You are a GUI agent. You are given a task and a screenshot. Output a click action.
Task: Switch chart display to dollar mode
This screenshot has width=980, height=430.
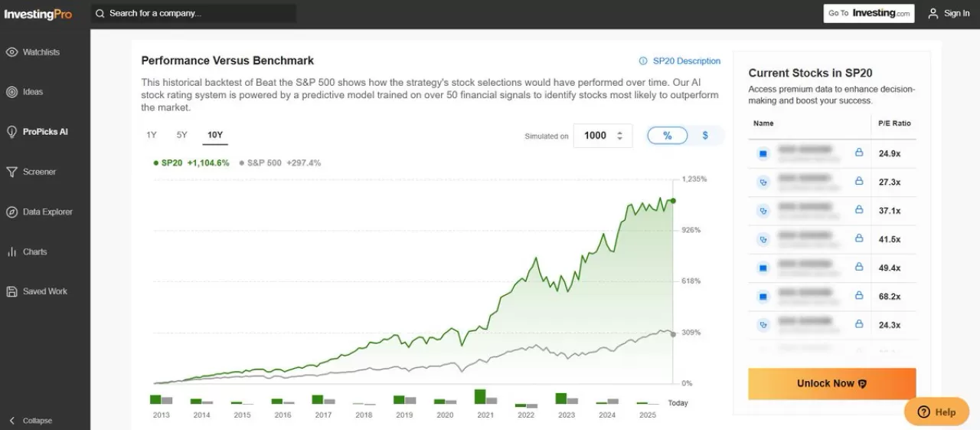(x=705, y=136)
